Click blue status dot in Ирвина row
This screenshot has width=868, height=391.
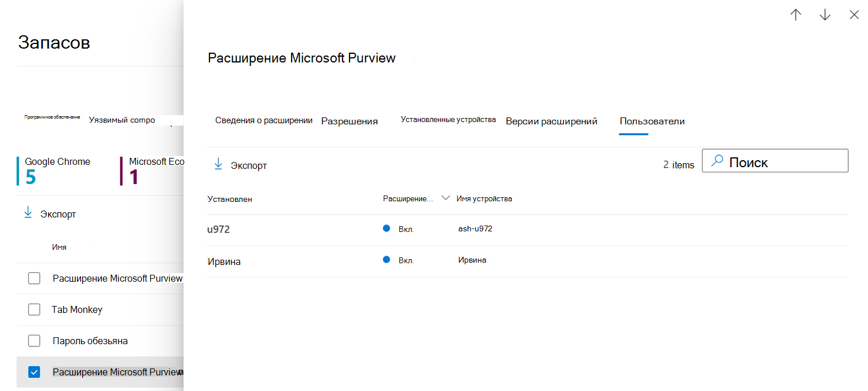[x=387, y=259]
